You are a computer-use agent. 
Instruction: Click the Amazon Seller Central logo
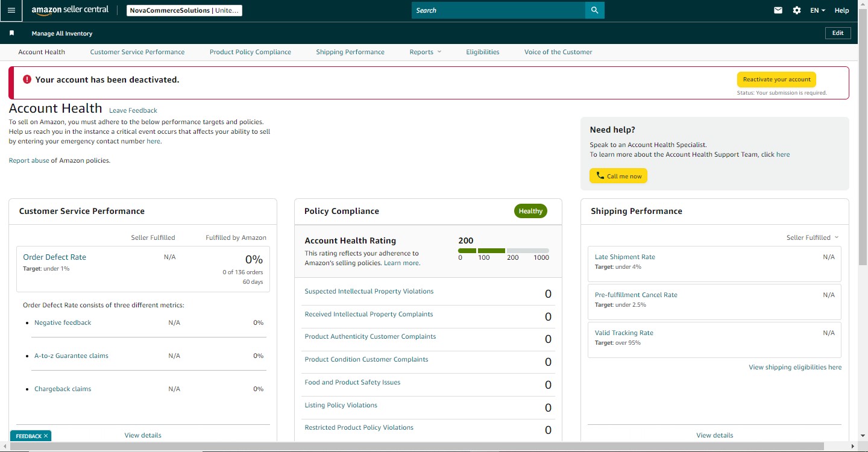point(70,10)
